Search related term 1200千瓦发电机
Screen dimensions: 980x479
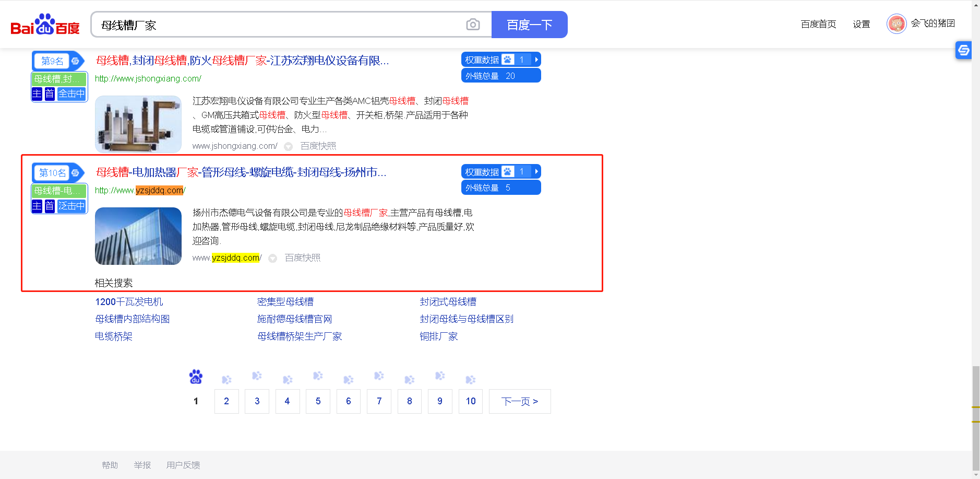click(x=129, y=302)
